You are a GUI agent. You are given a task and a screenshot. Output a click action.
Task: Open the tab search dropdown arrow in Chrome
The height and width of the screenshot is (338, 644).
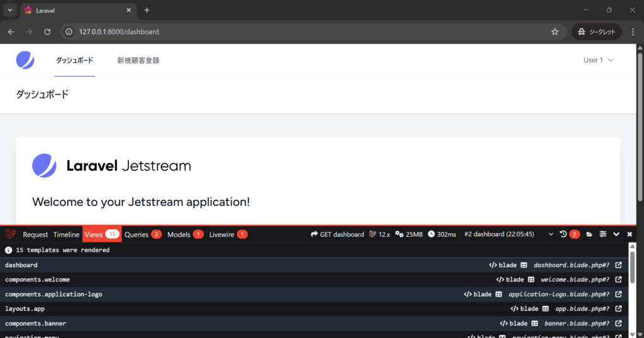click(10, 10)
